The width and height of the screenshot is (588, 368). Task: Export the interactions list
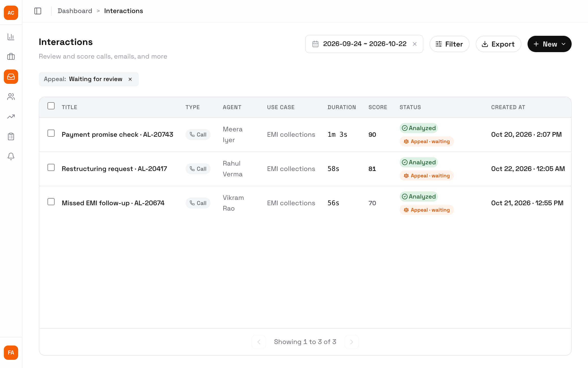point(498,44)
